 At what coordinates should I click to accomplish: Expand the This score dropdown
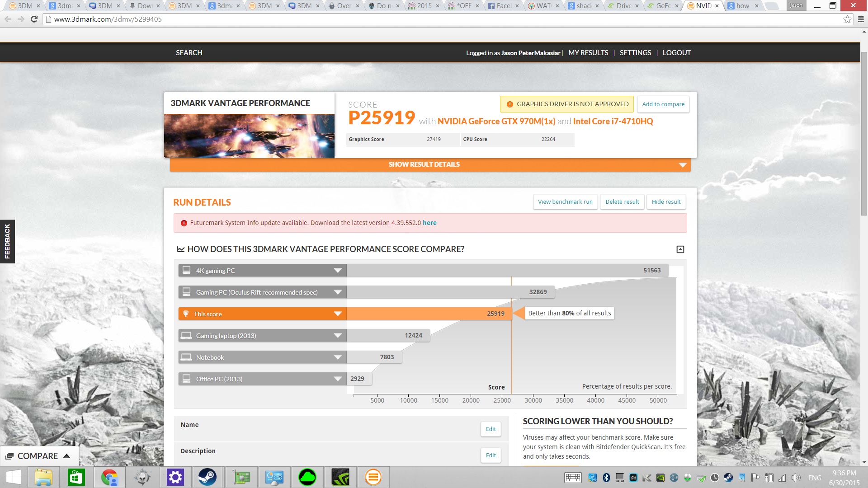337,314
